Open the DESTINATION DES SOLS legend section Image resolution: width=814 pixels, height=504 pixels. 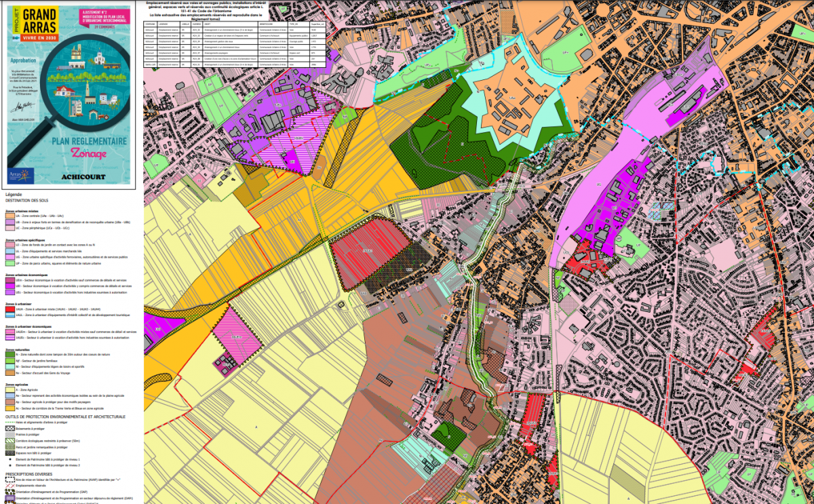[x=26, y=200]
